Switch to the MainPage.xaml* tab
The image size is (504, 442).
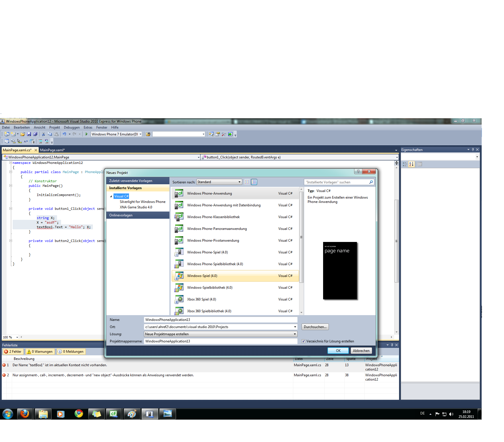pos(52,150)
